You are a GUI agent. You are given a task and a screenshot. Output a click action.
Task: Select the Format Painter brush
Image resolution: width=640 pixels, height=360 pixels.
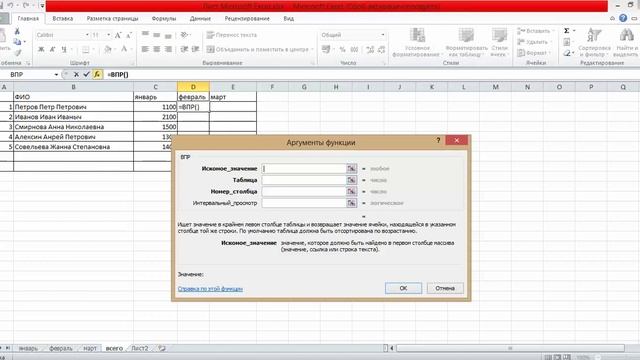coord(18,52)
